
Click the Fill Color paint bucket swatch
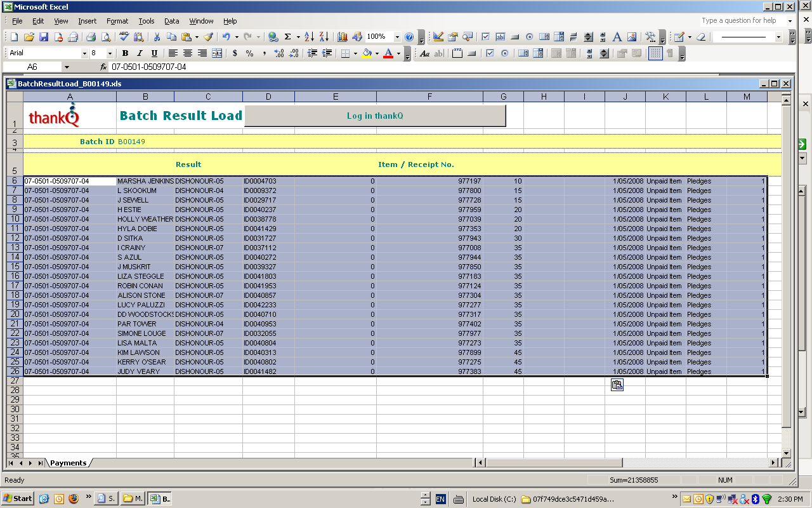point(366,53)
